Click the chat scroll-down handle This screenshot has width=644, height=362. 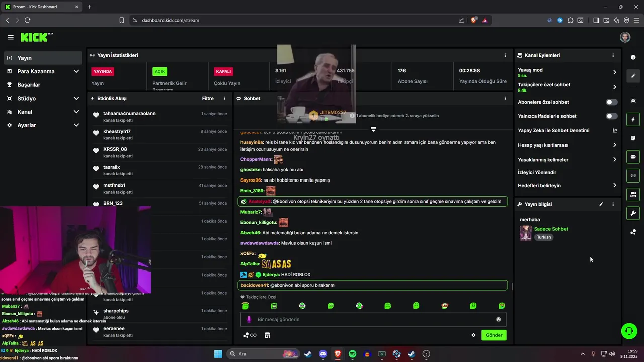tap(373, 129)
